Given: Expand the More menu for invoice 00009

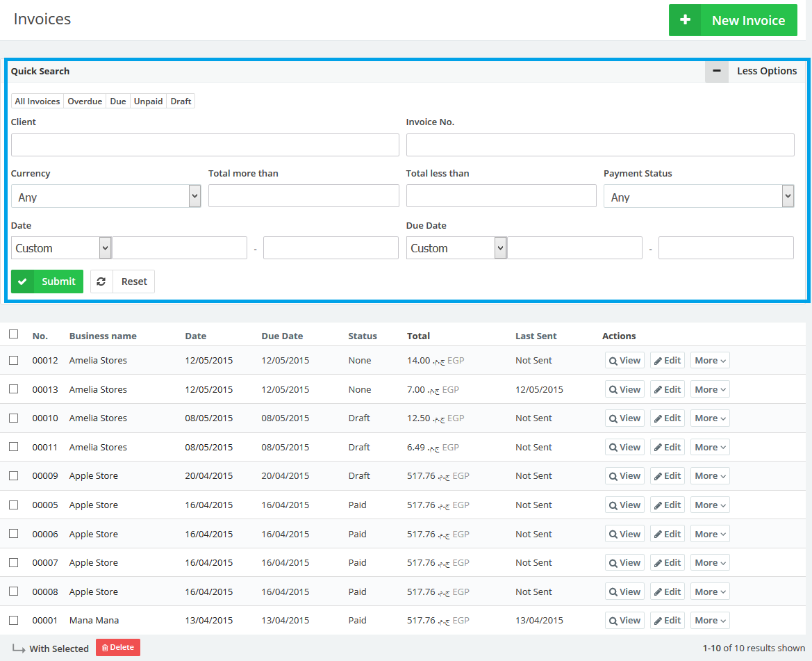Looking at the screenshot, I should (x=710, y=476).
